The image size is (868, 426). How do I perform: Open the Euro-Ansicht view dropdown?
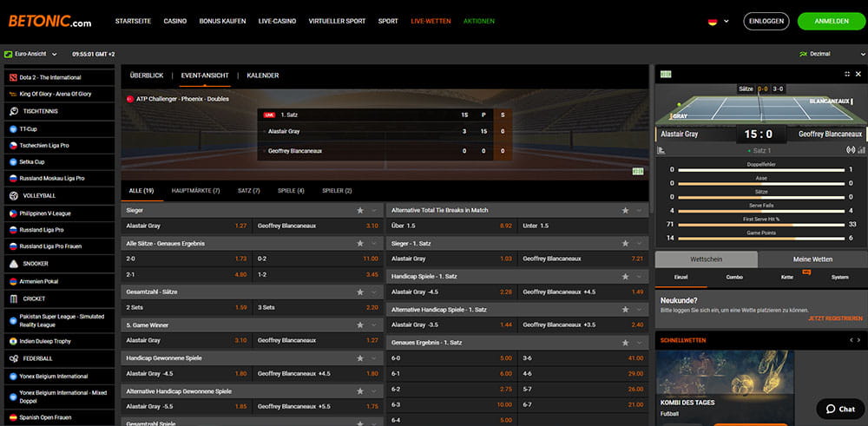(30, 54)
